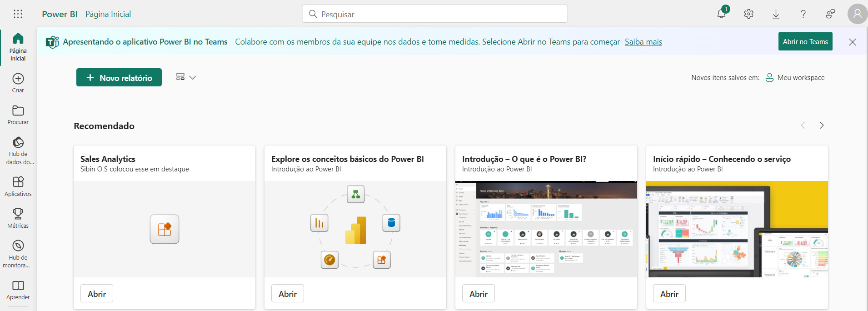Open Métricas in the sidebar
868x311 pixels.
click(18, 218)
